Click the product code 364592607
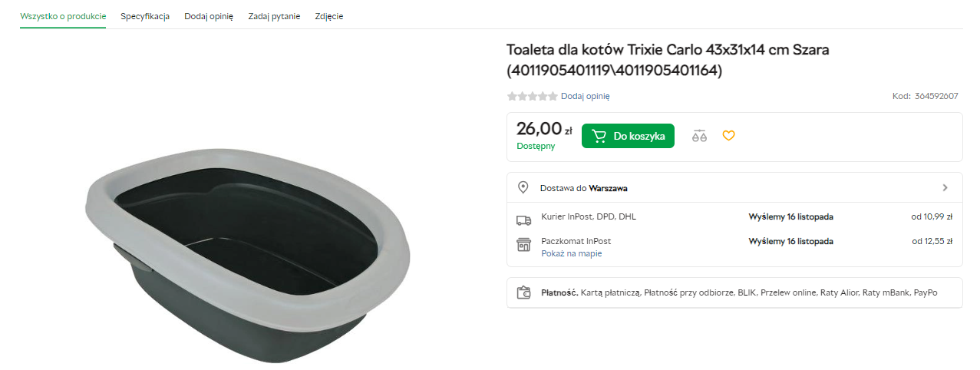The height and width of the screenshot is (370, 980). [936, 97]
